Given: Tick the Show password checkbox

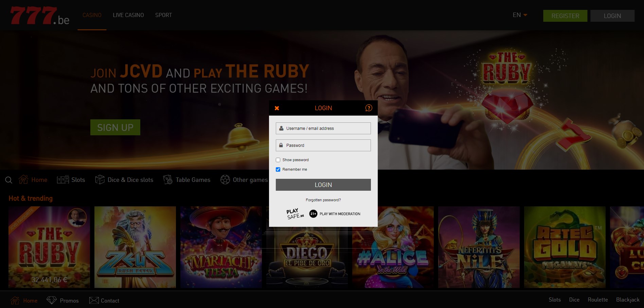Looking at the screenshot, I should click(x=278, y=160).
